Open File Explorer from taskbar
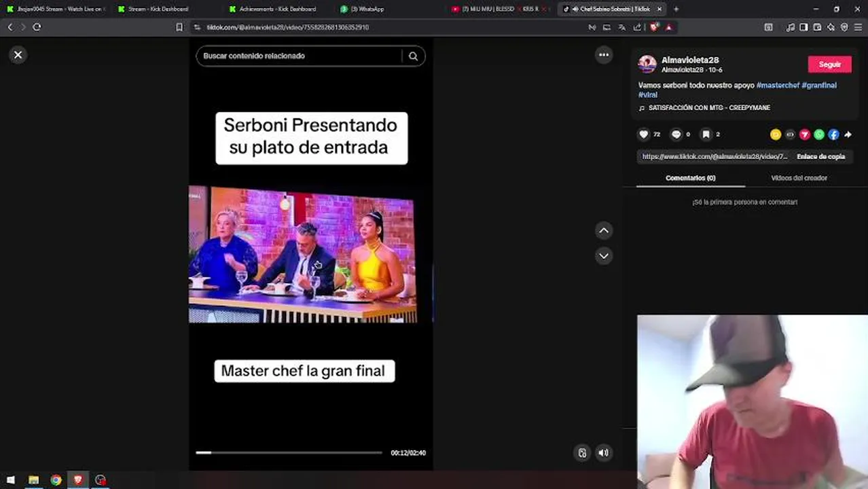This screenshot has height=489, width=868. tap(33, 480)
